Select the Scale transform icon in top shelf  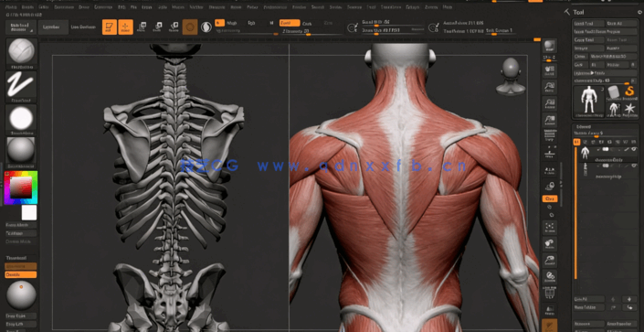[158, 27]
